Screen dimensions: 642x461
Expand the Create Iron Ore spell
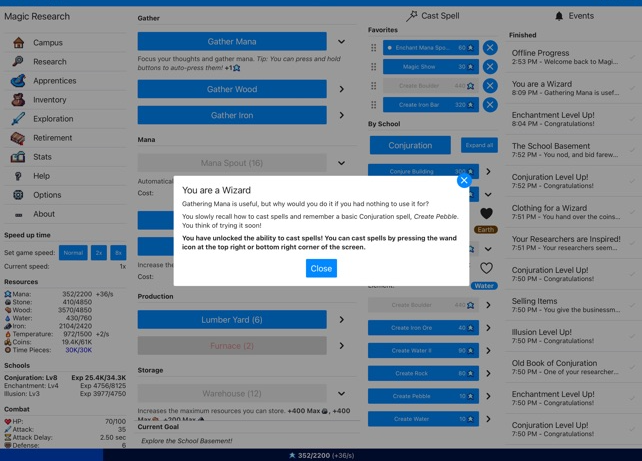coord(488,328)
